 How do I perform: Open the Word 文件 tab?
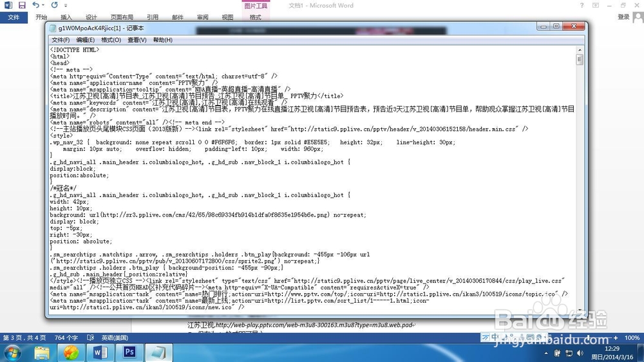pos(14,17)
